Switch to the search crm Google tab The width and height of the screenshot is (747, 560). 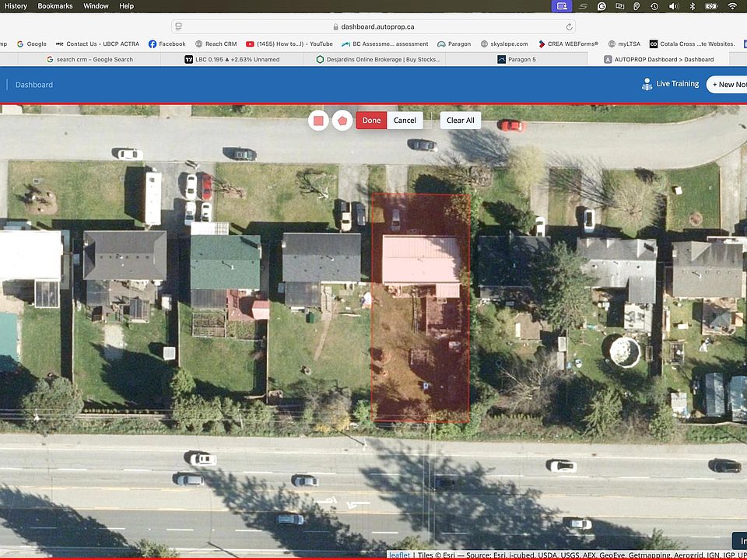[89, 59]
